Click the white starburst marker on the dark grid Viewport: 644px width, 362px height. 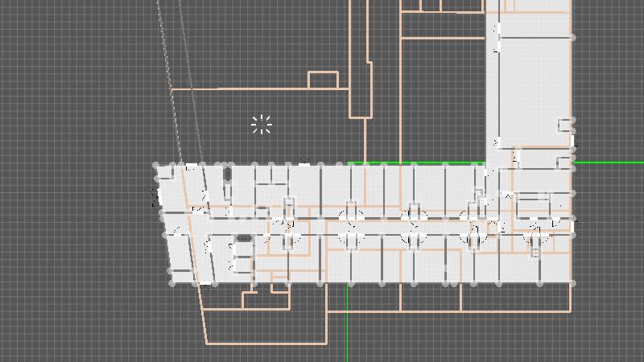point(261,125)
